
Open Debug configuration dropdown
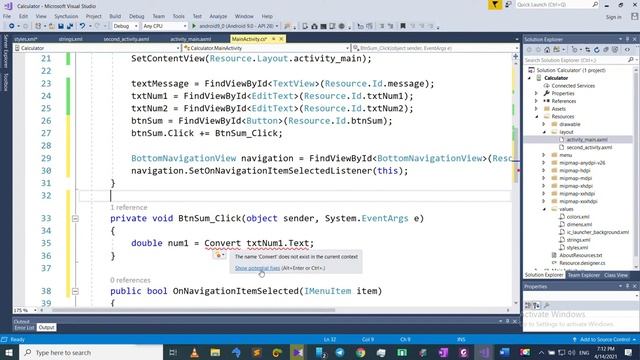[126, 26]
